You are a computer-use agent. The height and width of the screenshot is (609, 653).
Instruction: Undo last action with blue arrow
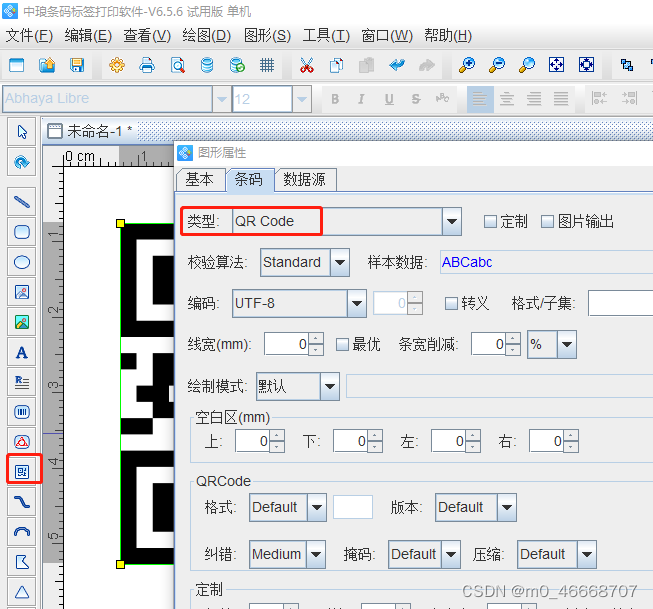coord(397,65)
